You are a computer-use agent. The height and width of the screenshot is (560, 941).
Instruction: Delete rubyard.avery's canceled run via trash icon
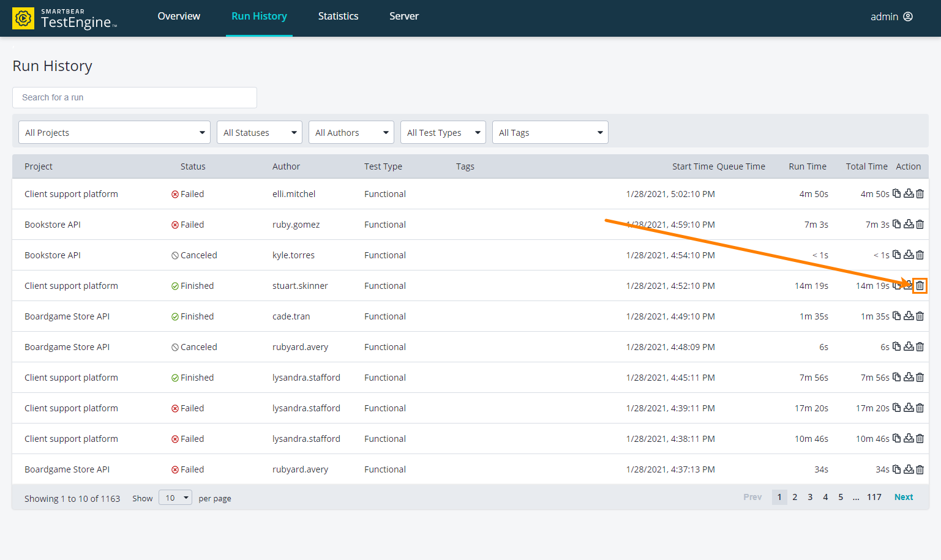[920, 346]
